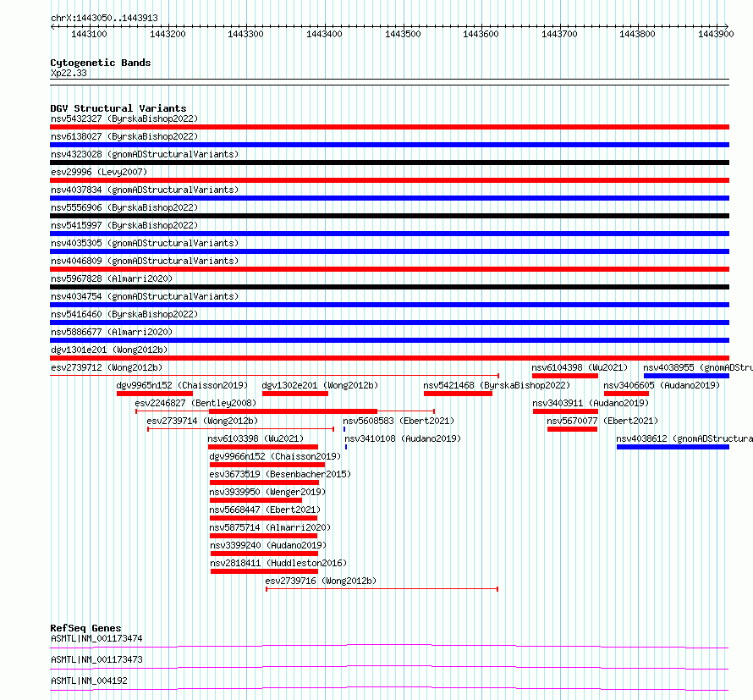This screenshot has height=700, width=753.
Task: Click esv2739714 (Wong2012b) label
Action: pyautogui.click(x=202, y=421)
